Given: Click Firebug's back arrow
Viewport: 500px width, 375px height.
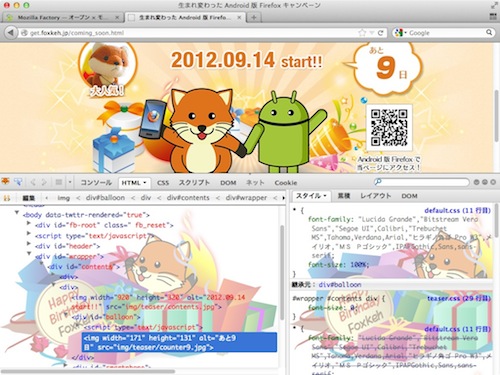Looking at the screenshot, I should coord(33,182).
